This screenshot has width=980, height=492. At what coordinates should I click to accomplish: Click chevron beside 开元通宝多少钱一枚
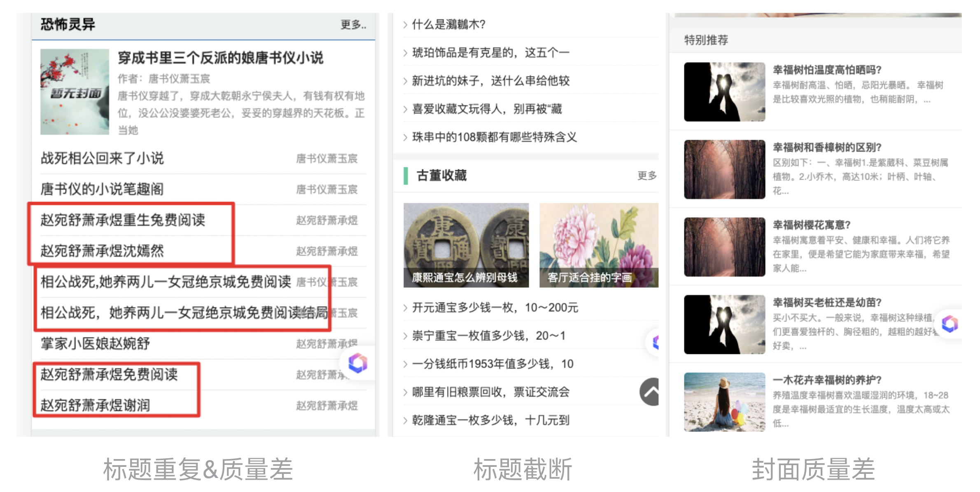tap(406, 308)
